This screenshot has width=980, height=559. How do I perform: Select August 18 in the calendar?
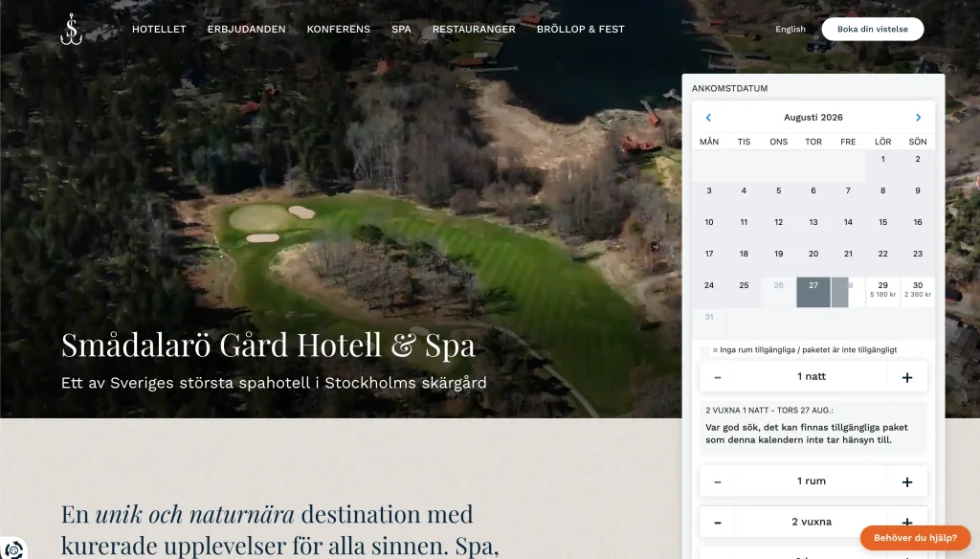coord(744,260)
